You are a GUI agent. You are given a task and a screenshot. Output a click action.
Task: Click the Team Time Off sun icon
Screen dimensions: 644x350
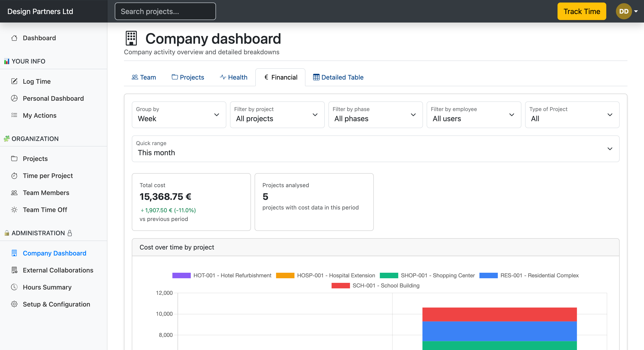(14, 209)
